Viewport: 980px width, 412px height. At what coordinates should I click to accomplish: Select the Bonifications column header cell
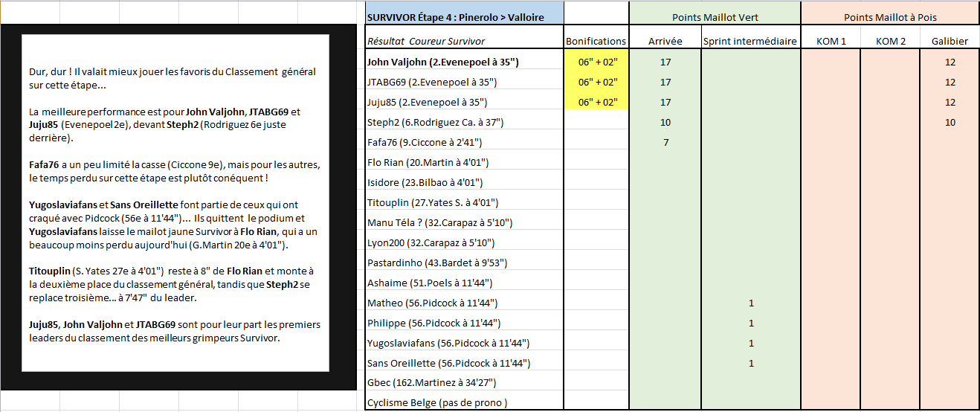596,42
